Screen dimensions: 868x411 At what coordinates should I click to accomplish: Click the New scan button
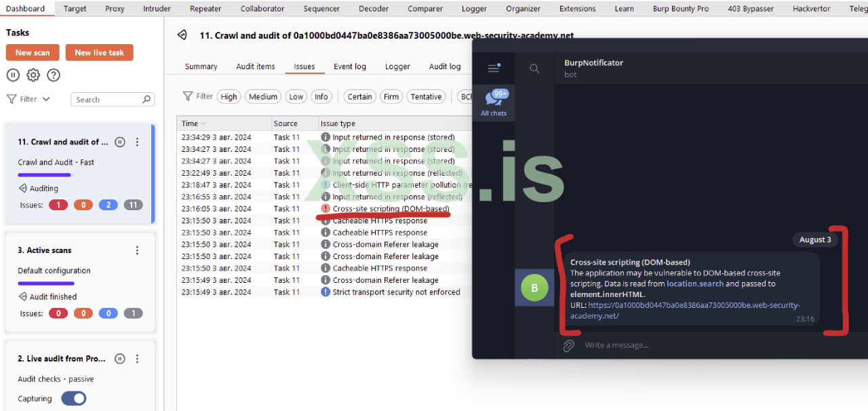click(x=33, y=52)
